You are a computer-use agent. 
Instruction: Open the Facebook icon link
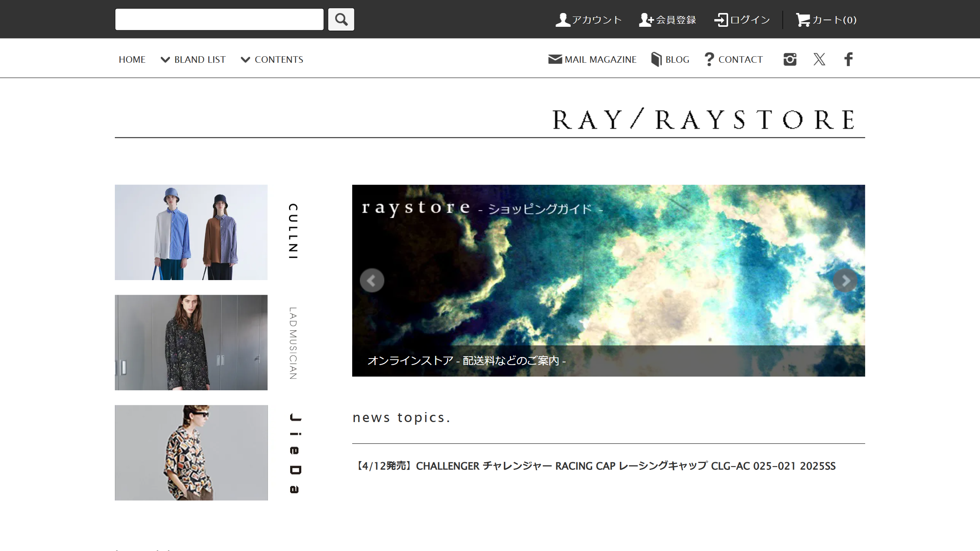(x=848, y=59)
